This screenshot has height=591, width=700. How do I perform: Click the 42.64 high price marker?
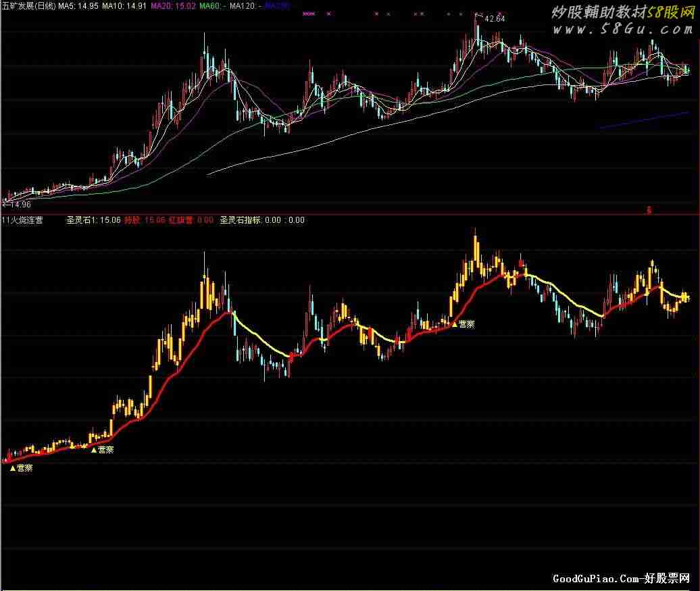tap(494, 19)
